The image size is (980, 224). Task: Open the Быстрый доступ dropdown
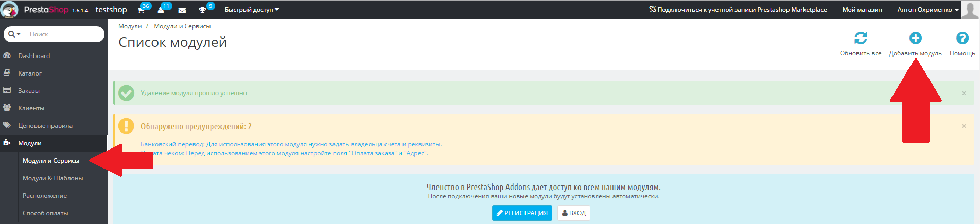[x=252, y=10]
